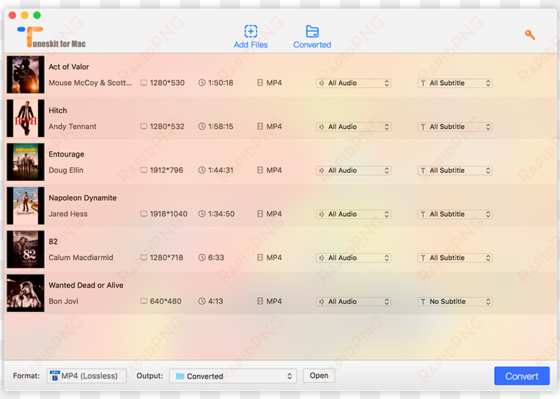Viewport: 560px width, 399px height.
Task: Click the title text Entourage
Action: [66, 154]
